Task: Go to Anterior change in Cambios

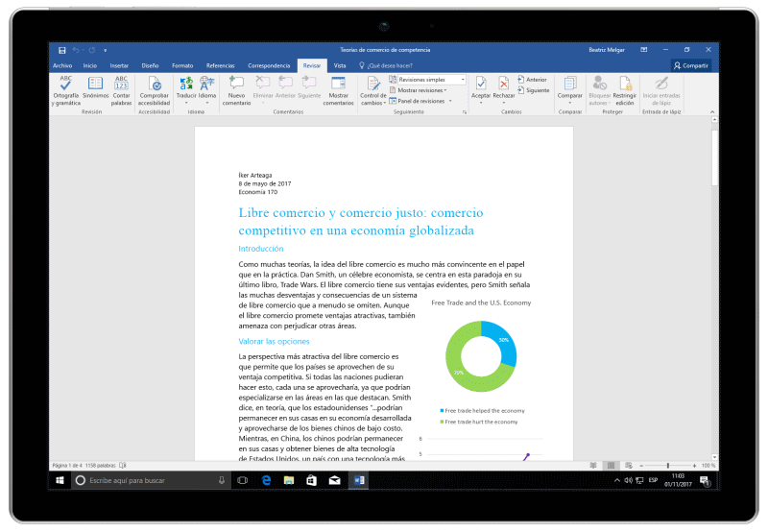Action: pyautogui.click(x=532, y=80)
